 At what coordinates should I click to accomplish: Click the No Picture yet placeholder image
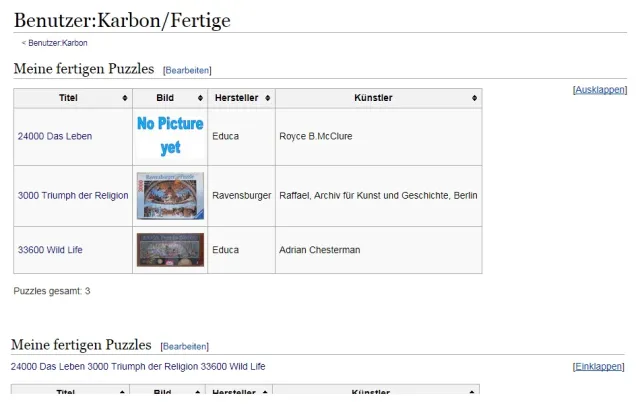(170, 136)
